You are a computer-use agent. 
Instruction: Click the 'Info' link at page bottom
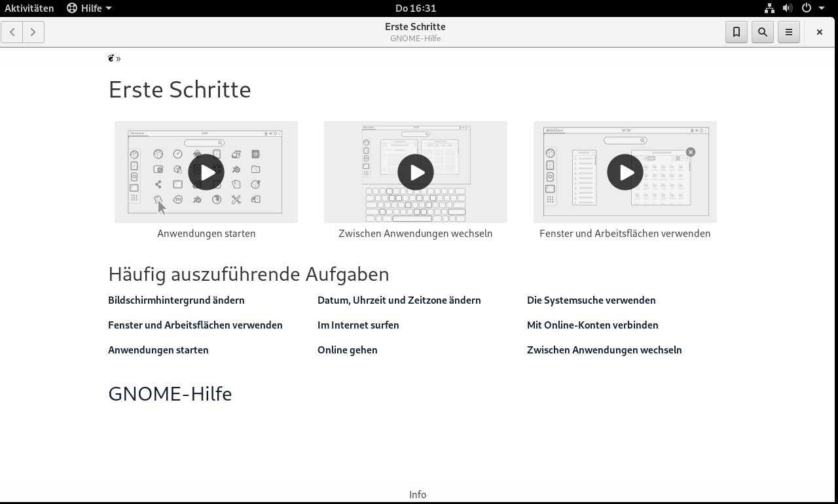tap(418, 495)
